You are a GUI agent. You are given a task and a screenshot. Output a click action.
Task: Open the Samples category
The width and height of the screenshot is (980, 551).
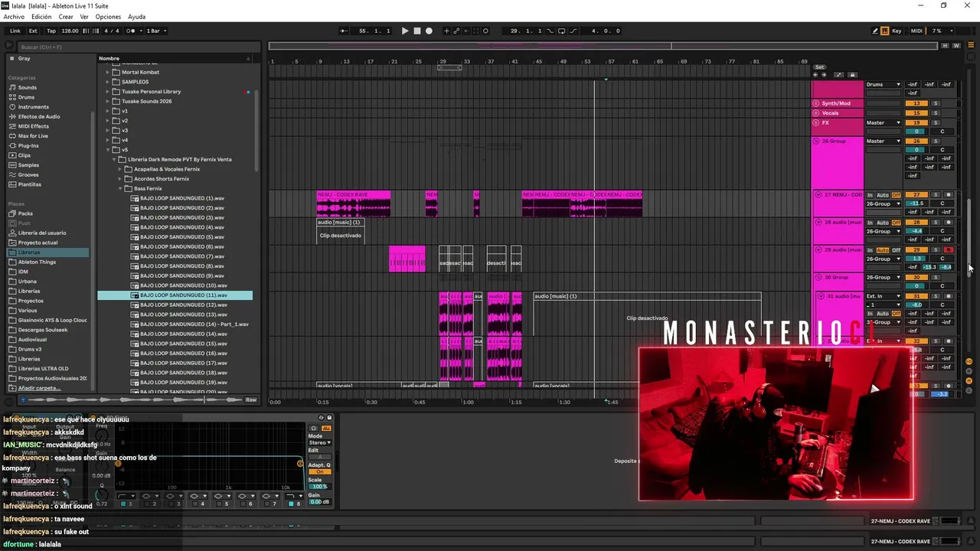click(28, 165)
